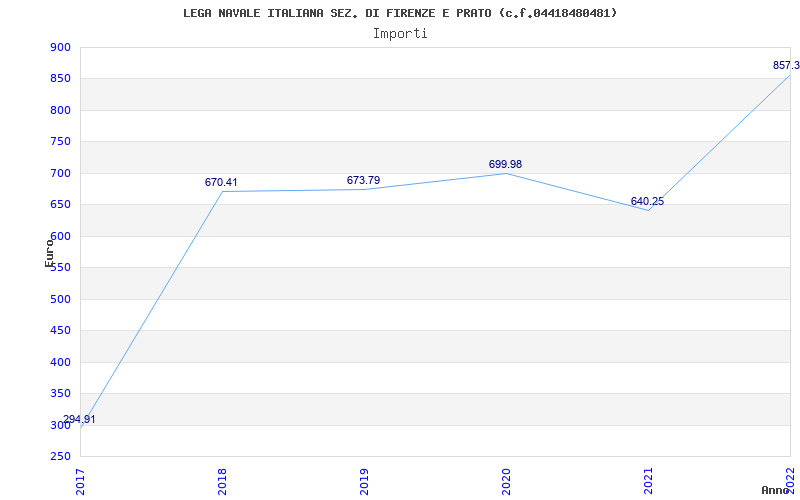Viewport: 800px width, 500px height.
Task: Click the 2018 x-axis label
Action: [222, 481]
